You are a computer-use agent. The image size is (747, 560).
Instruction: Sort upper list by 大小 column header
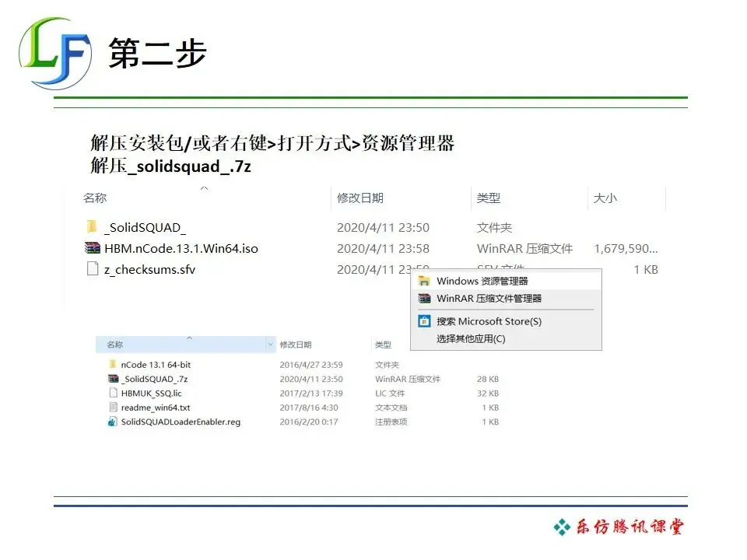[x=605, y=198]
